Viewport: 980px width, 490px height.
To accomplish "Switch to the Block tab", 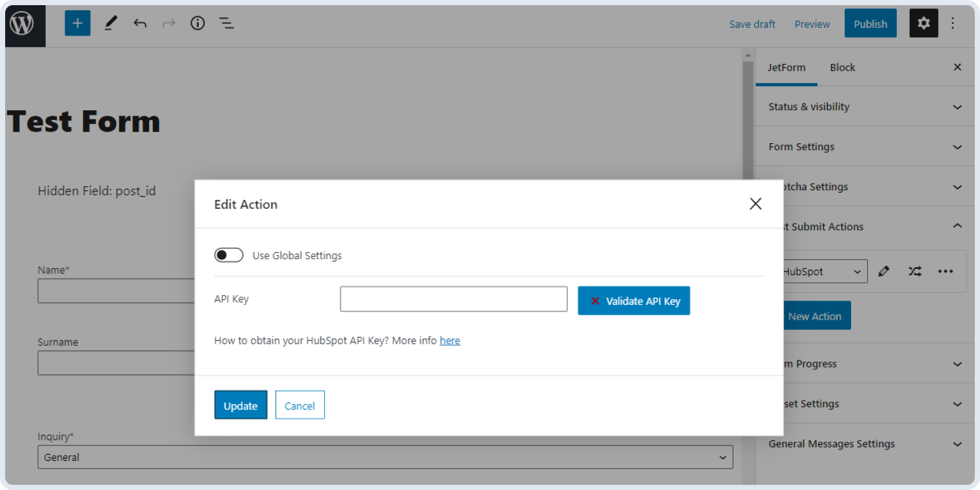I will pyautogui.click(x=842, y=67).
